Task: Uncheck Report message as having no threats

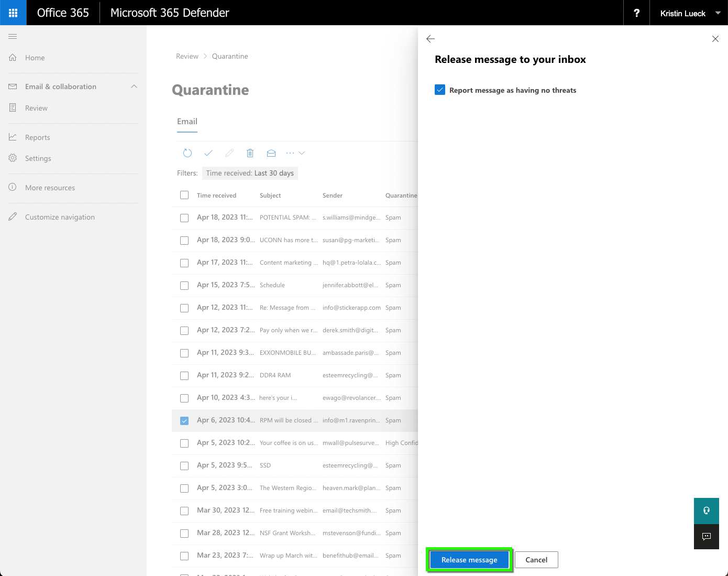Action: point(440,90)
